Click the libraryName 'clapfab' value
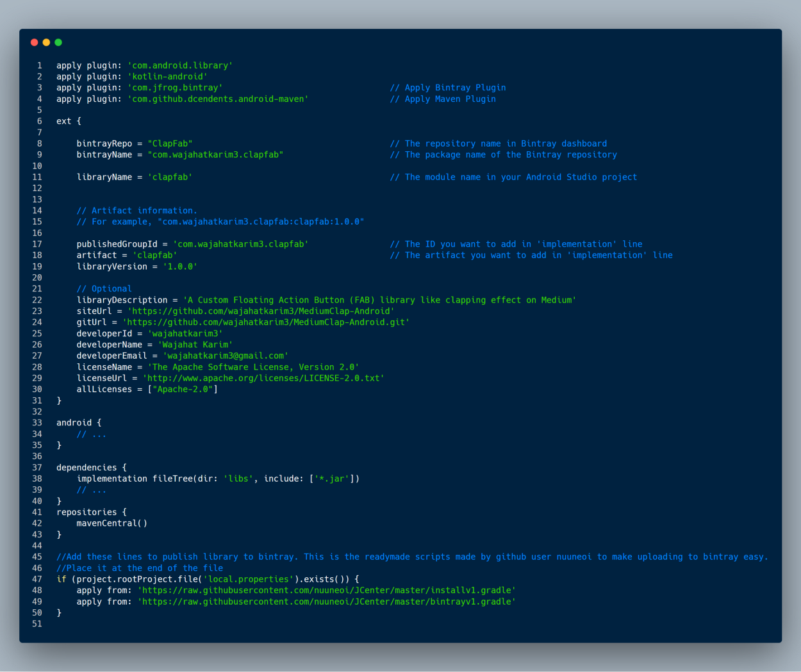This screenshot has height=672, width=801. tap(170, 177)
